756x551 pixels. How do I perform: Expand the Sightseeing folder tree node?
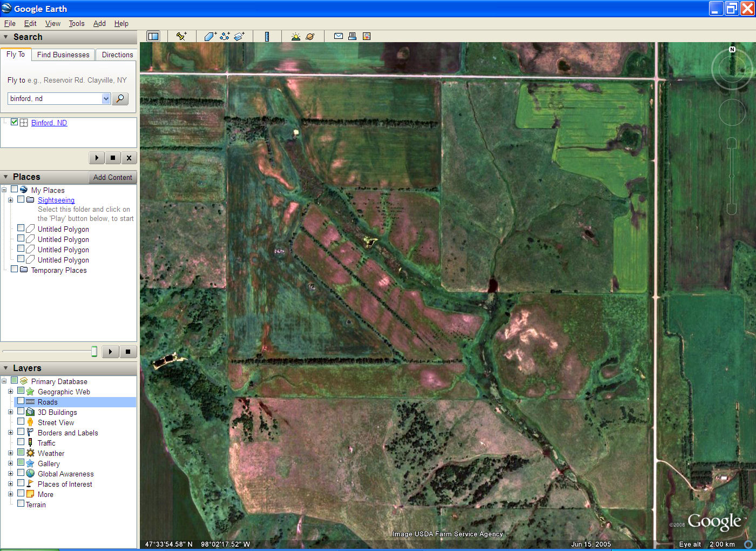pyautogui.click(x=10, y=200)
